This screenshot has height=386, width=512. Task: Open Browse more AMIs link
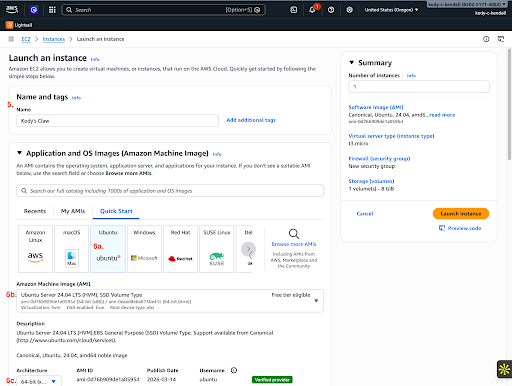[x=294, y=244]
